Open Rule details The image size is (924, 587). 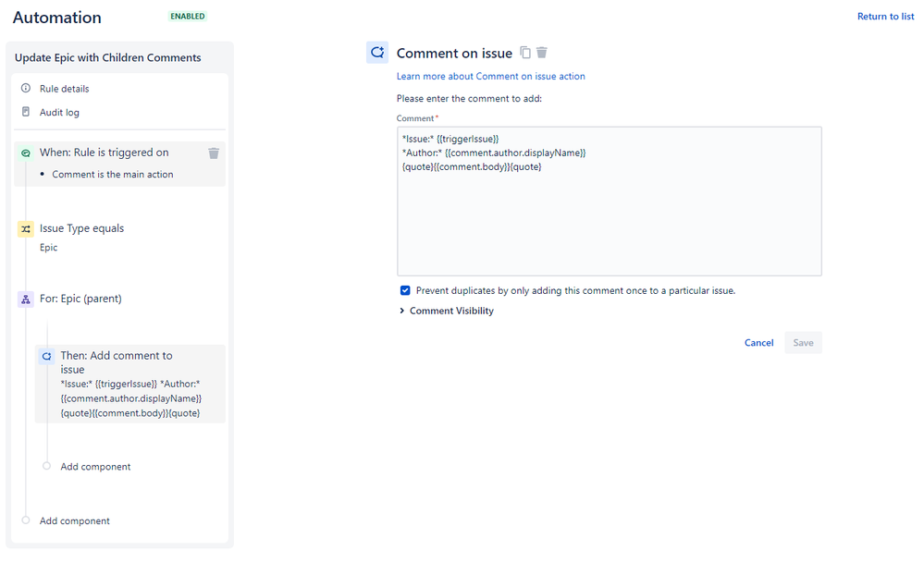[64, 89]
